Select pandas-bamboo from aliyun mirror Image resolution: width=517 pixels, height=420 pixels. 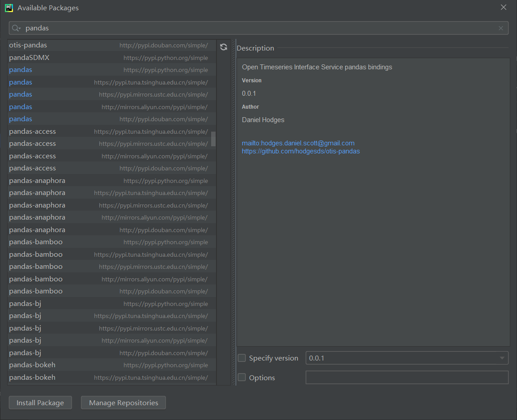tap(112, 279)
